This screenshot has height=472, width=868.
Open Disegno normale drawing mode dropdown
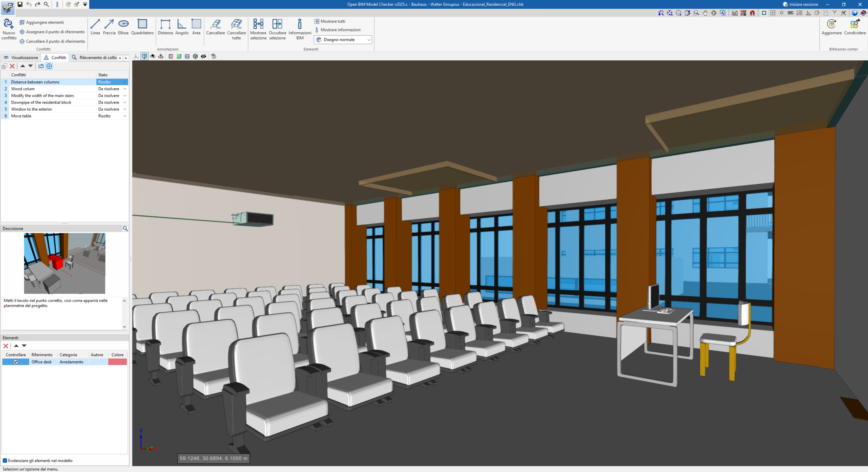click(343, 40)
